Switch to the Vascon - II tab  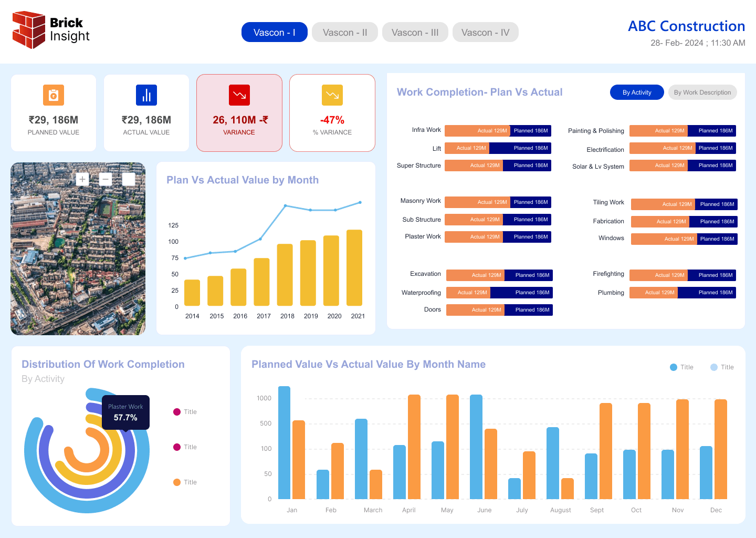coord(345,32)
